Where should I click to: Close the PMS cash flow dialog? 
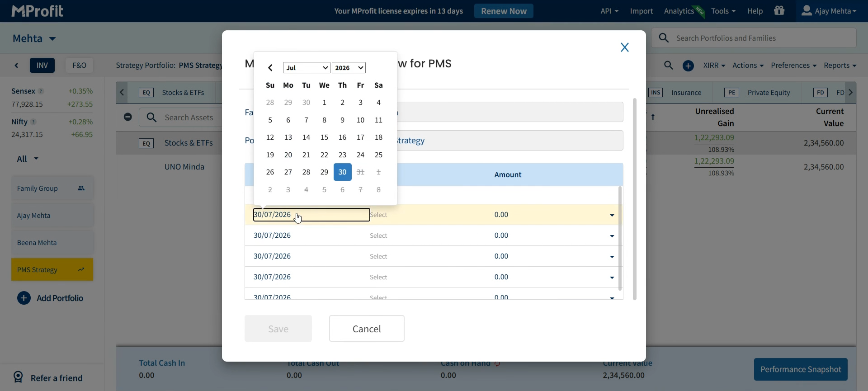pyautogui.click(x=625, y=47)
